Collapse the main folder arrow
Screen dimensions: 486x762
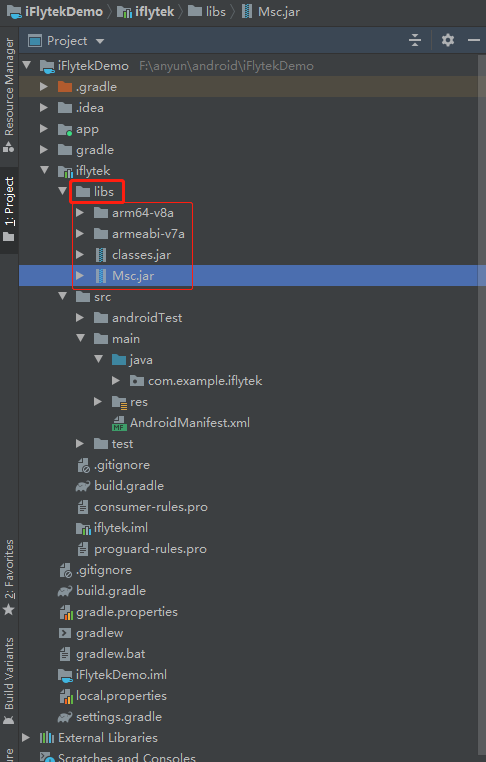pos(81,338)
